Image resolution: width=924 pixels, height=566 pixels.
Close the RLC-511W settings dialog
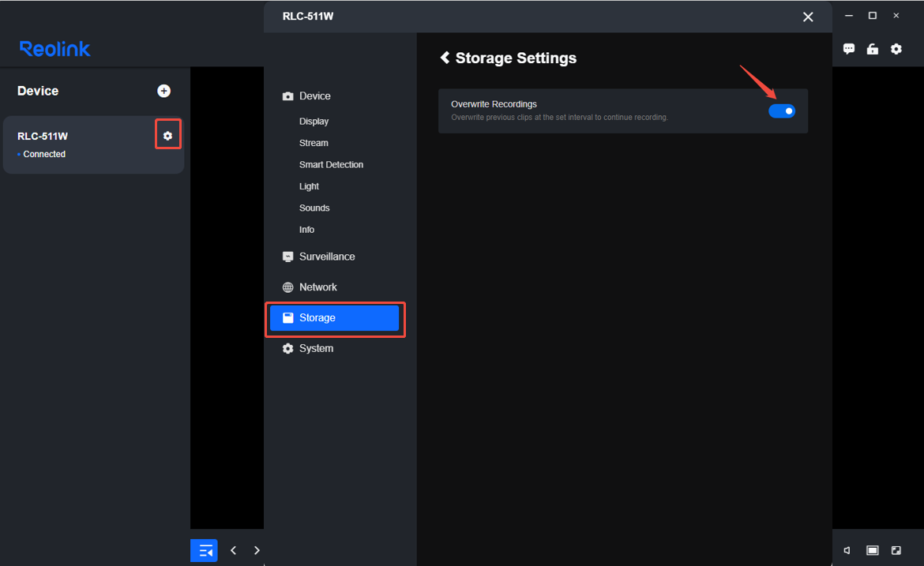808,17
